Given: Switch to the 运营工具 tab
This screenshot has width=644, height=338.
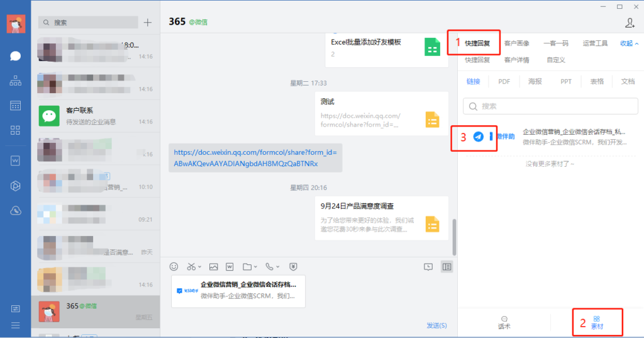Looking at the screenshot, I should tap(595, 43).
